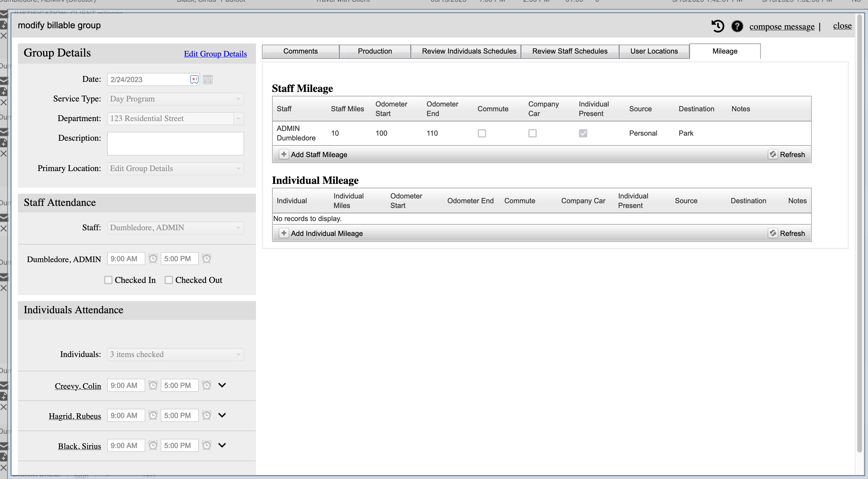Click the Personal source cell
Screen dimensions: 868x479
(643, 133)
